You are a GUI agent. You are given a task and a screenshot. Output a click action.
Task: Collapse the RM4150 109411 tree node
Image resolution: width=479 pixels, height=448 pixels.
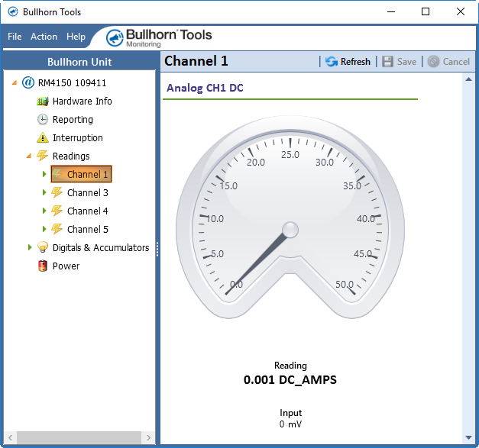tap(15, 83)
